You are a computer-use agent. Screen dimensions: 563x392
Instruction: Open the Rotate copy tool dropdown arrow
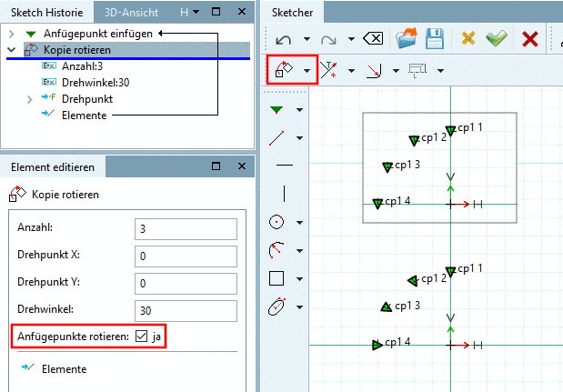307,71
